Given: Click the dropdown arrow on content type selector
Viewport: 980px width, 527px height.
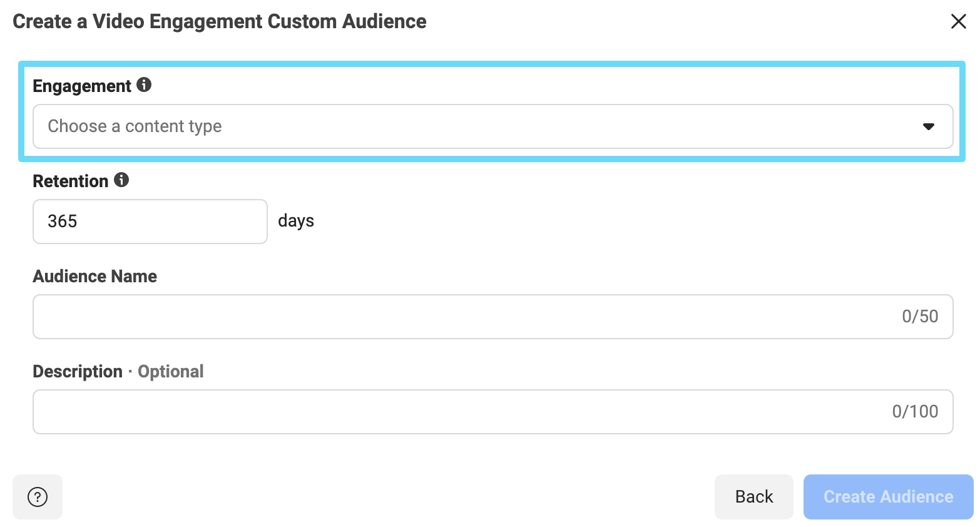Looking at the screenshot, I should [929, 126].
